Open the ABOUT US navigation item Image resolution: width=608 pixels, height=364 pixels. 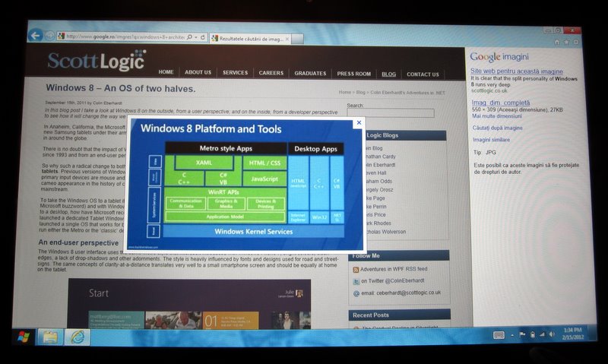click(x=198, y=72)
